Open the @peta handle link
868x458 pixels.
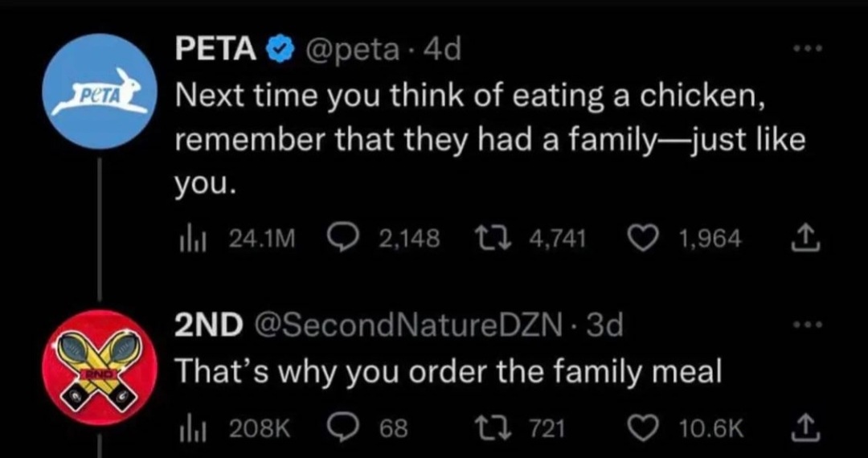[x=350, y=51]
